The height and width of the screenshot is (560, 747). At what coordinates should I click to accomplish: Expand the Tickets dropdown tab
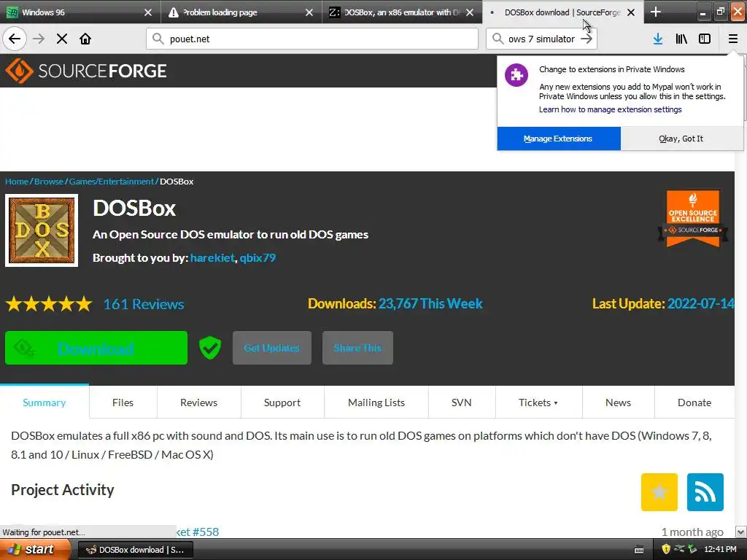click(538, 402)
